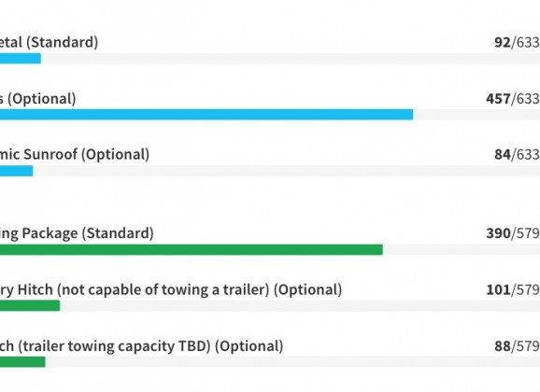Click the green bar for 101 votes
This screenshot has height=392, width=540.
(x=30, y=305)
